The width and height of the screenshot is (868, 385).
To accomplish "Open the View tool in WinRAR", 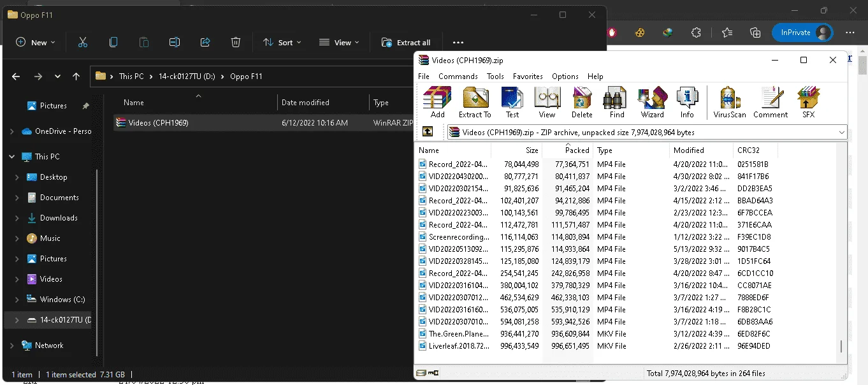I will [x=547, y=102].
